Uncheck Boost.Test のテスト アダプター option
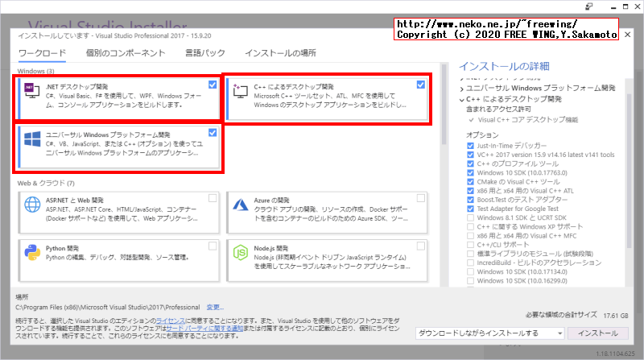644x360 pixels. [470, 200]
